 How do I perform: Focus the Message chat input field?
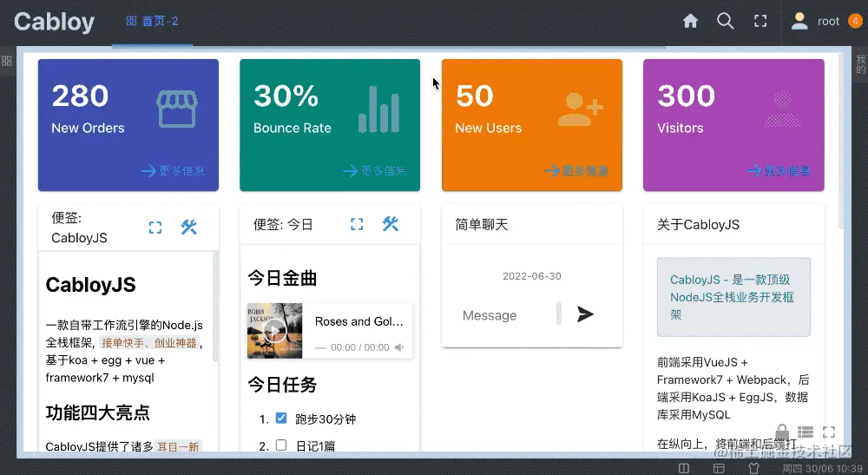click(507, 315)
